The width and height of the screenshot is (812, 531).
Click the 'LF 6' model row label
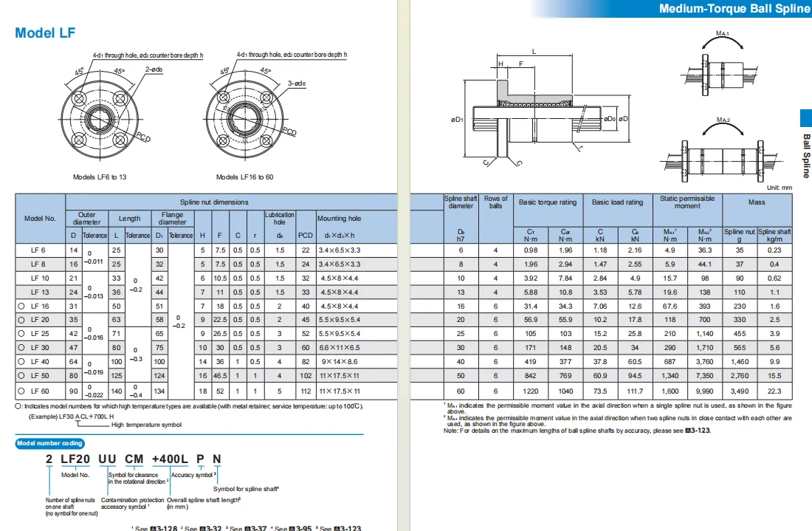click(x=38, y=250)
